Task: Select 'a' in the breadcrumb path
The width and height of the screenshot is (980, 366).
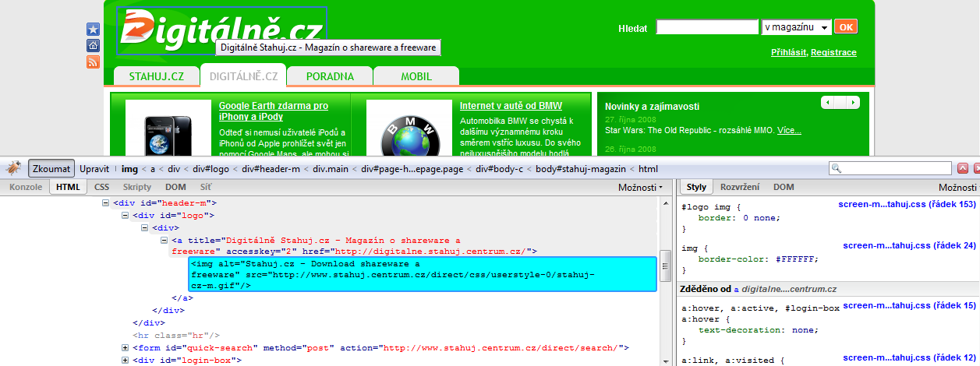Action: pyautogui.click(x=154, y=168)
